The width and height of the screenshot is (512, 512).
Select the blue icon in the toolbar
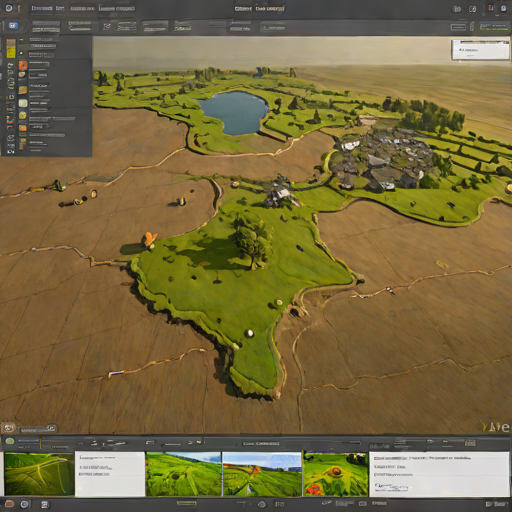click(x=13, y=26)
